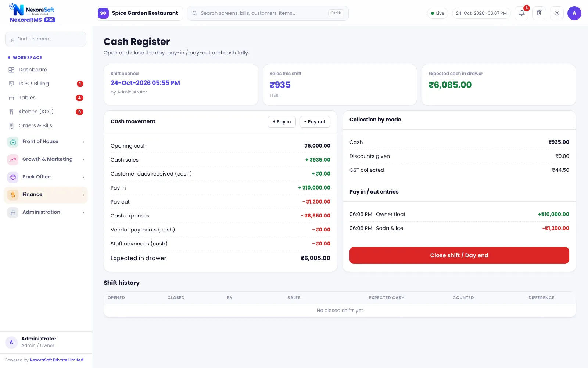
Task: Expand the Administration chevron
Action: 83,213
